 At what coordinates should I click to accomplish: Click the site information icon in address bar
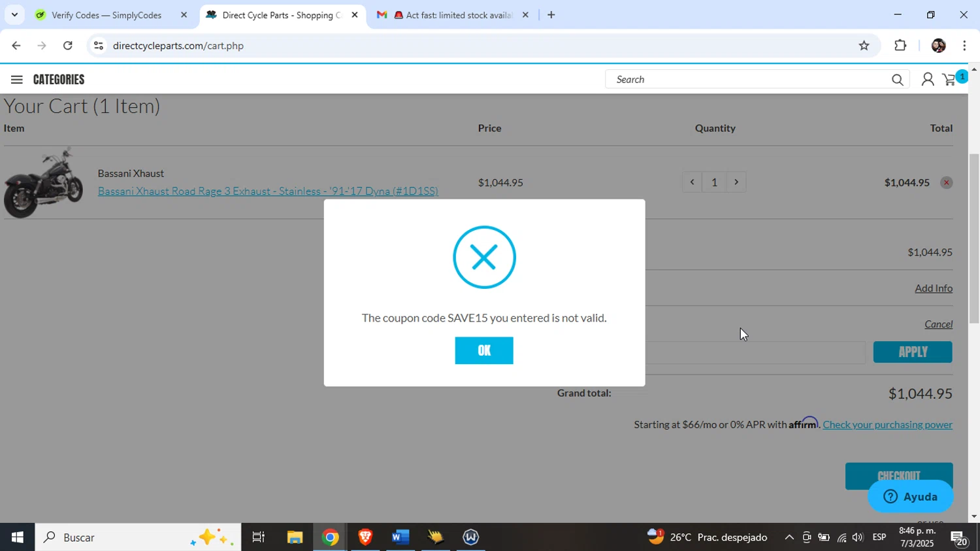98,46
